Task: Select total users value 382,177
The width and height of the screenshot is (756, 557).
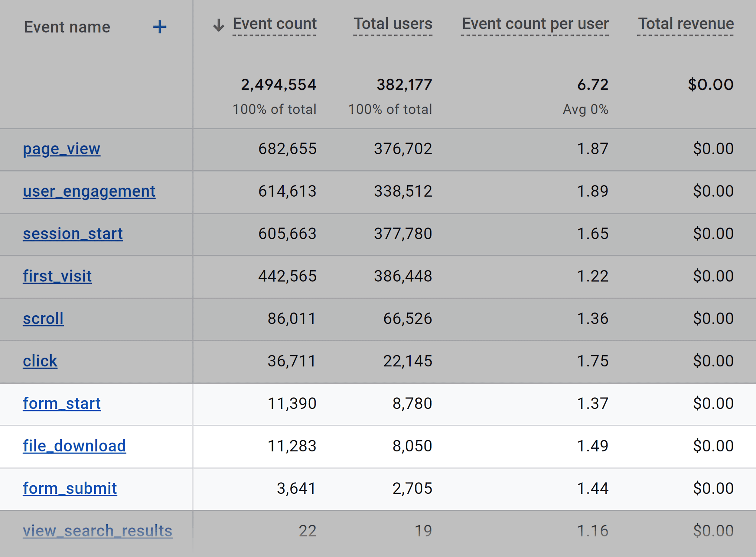Action: [x=404, y=85]
